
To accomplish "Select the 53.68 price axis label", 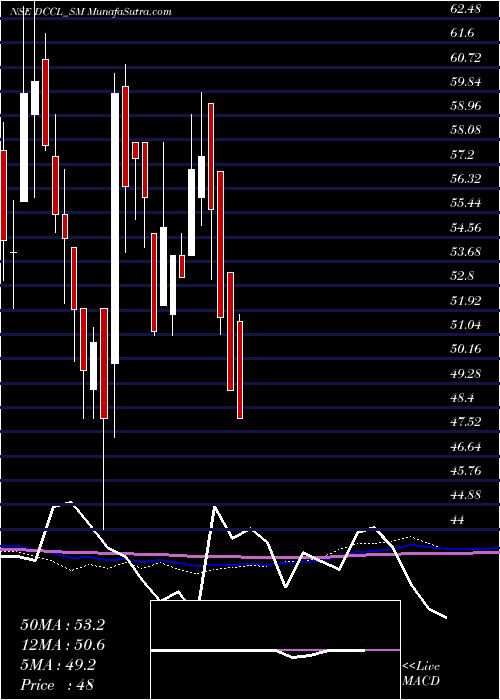I will 466,252.
